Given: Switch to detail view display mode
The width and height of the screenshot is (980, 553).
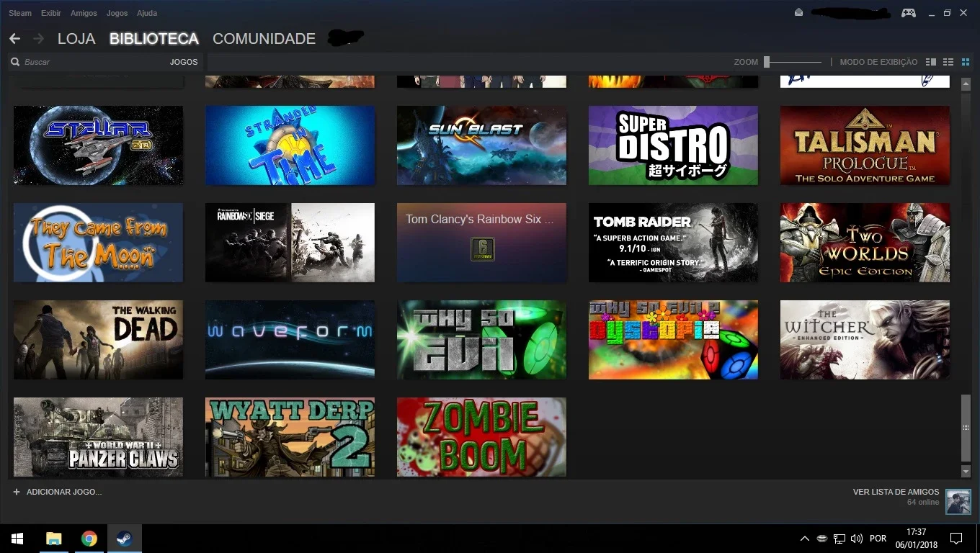Looking at the screenshot, I should pos(931,62).
